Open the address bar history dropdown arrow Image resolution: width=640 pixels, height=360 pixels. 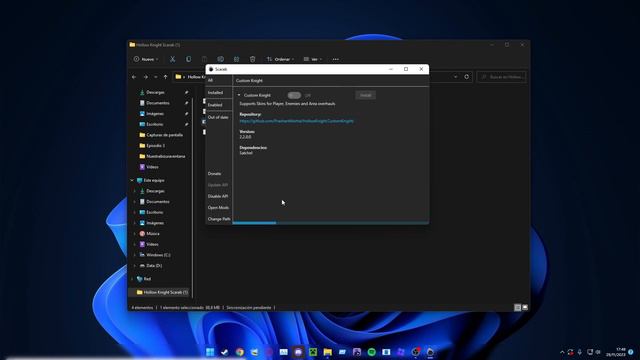456,77
